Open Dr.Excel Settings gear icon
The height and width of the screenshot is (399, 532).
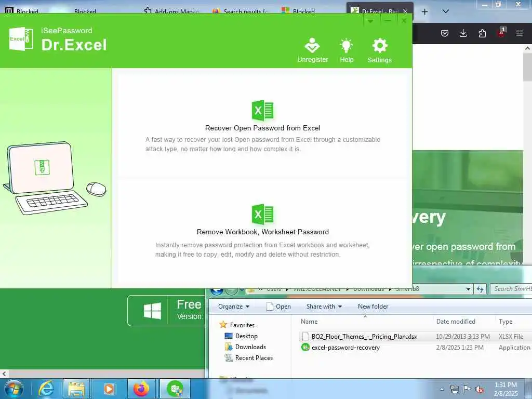pyautogui.click(x=380, y=46)
